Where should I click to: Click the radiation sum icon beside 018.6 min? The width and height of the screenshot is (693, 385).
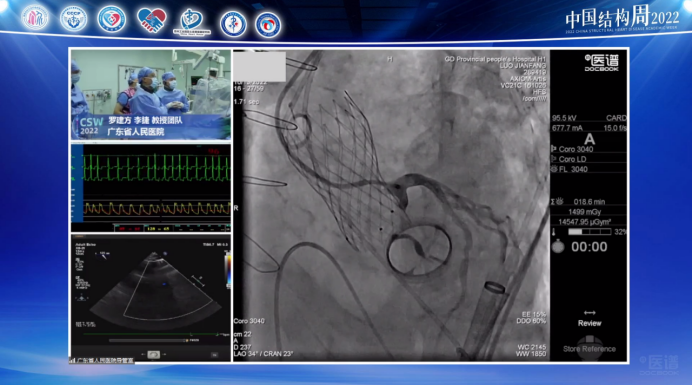pos(557,202)
